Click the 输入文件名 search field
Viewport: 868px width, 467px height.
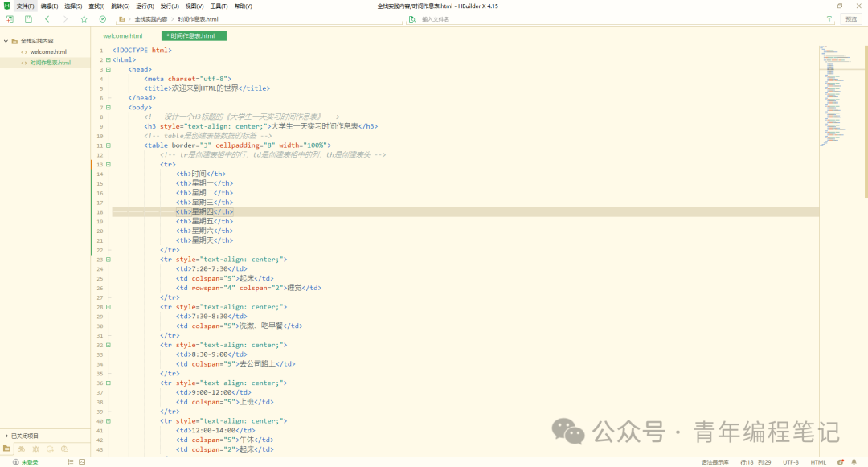tap(620, 19)
